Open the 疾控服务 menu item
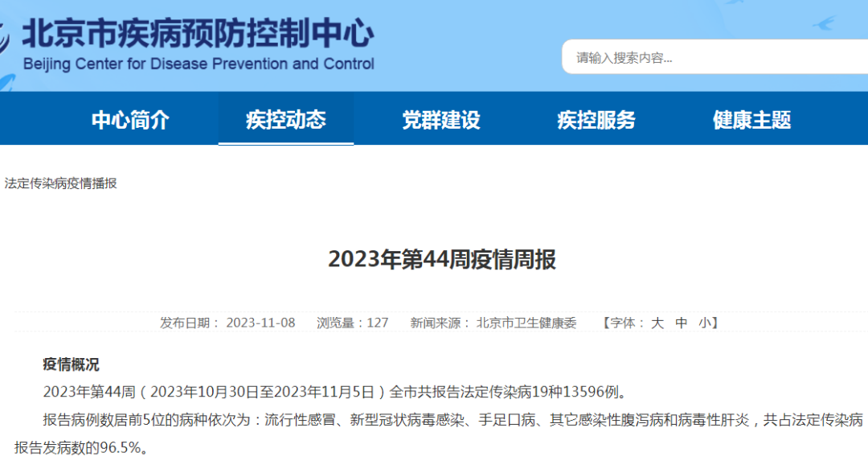 point(596,120)
